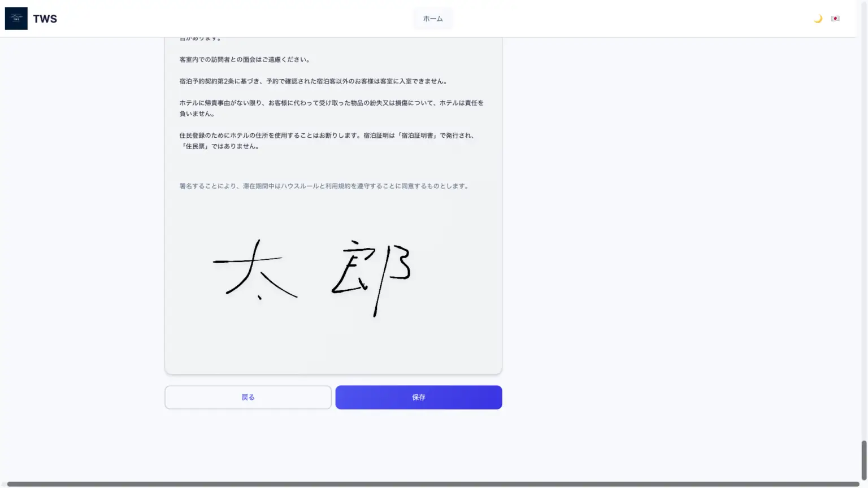Click the 署名することにより consent statement
This screenshot has width=868, height=488.
324,186
